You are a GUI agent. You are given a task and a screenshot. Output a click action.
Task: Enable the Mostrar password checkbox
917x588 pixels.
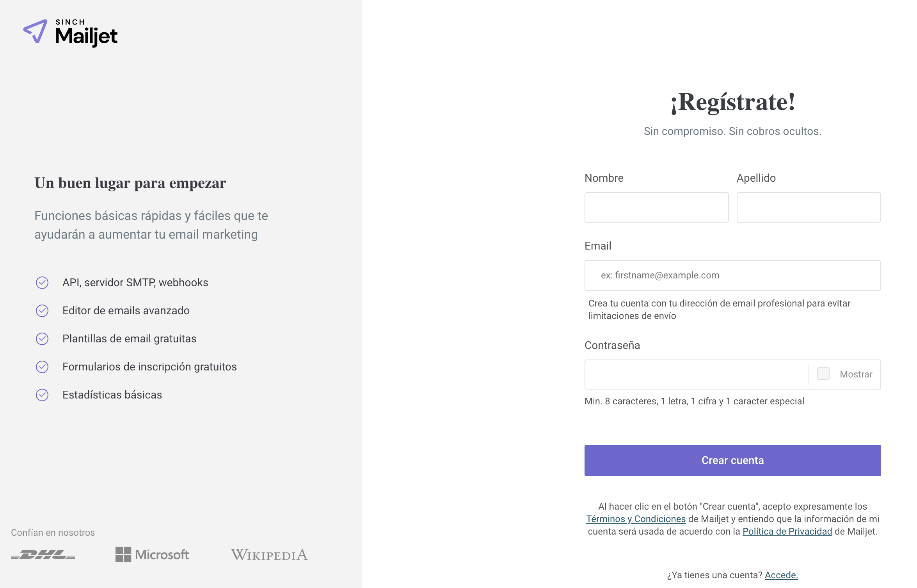(x=823, y=374)
